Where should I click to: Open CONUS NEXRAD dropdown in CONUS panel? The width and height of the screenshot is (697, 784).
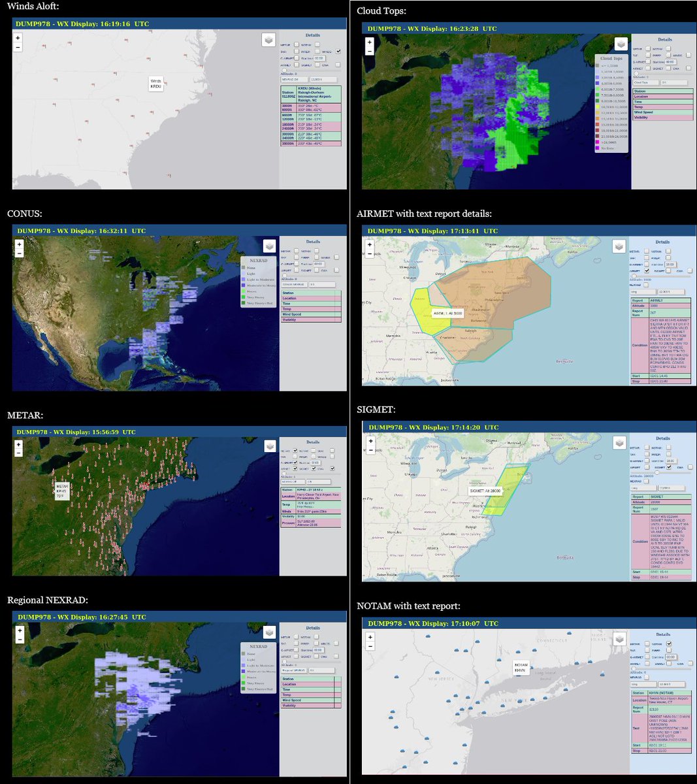(294, 284)
